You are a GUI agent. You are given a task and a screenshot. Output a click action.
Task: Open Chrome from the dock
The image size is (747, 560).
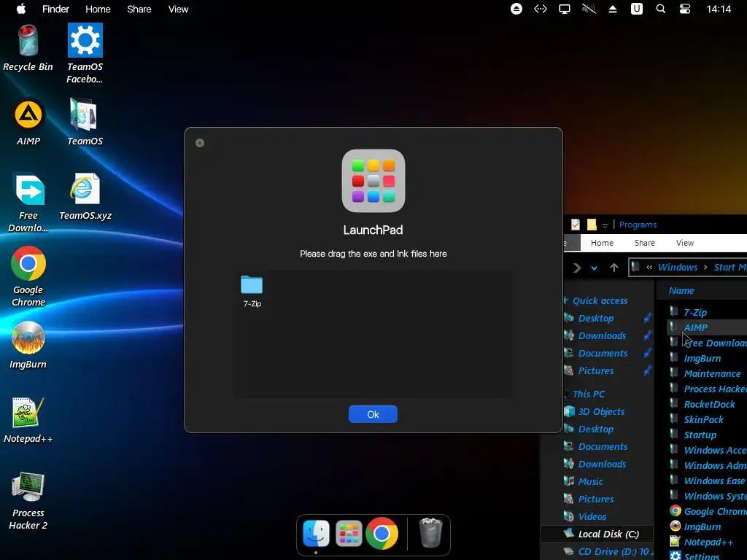click(x=382, y=533)
